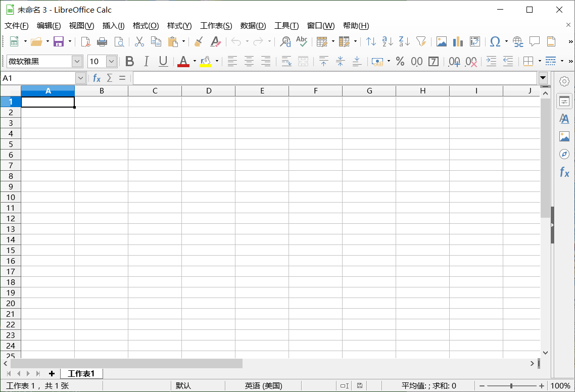
Task: Add a new sheet with the plus button
Action: coord(52,374)
